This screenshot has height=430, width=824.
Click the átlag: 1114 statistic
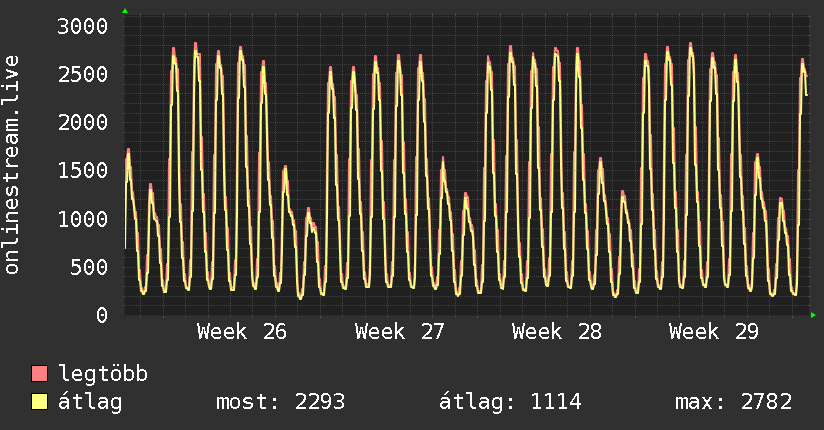510,402
